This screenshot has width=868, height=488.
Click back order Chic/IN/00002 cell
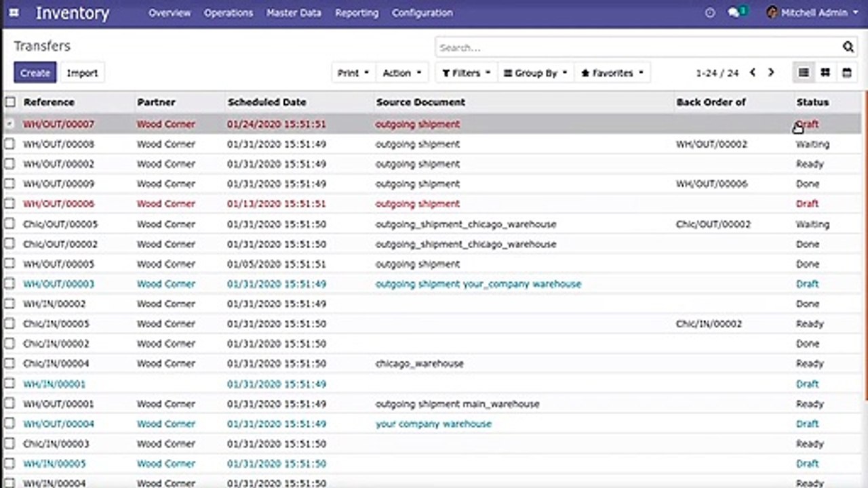[x=709, y=324]
